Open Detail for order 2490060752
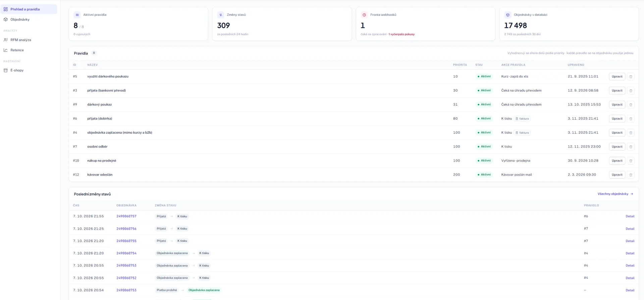 [x=630, y=278]
